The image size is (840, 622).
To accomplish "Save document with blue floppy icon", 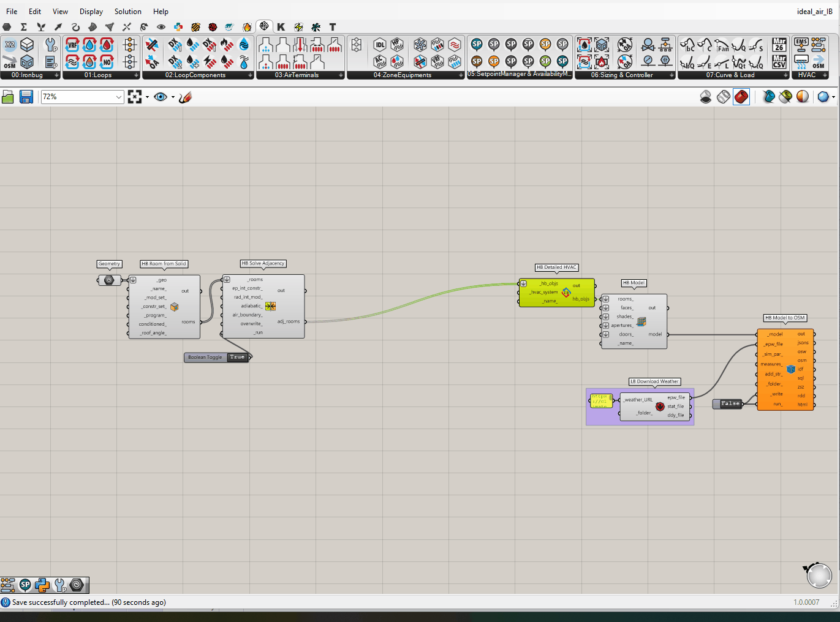I will tap(26, 97).
